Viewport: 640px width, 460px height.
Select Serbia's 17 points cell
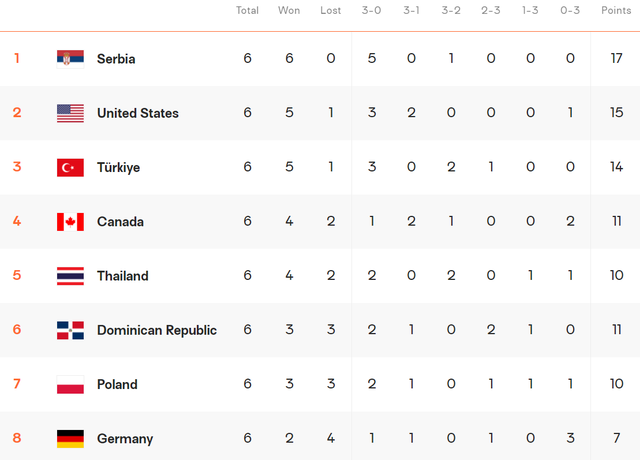click(616, 58)
